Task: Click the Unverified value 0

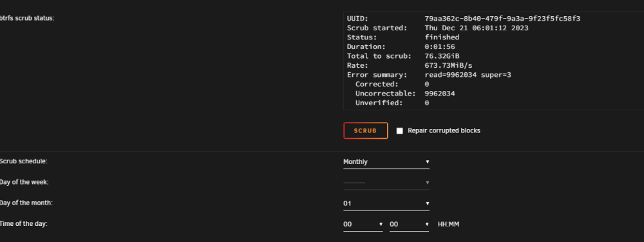Action: pos(427,103)
